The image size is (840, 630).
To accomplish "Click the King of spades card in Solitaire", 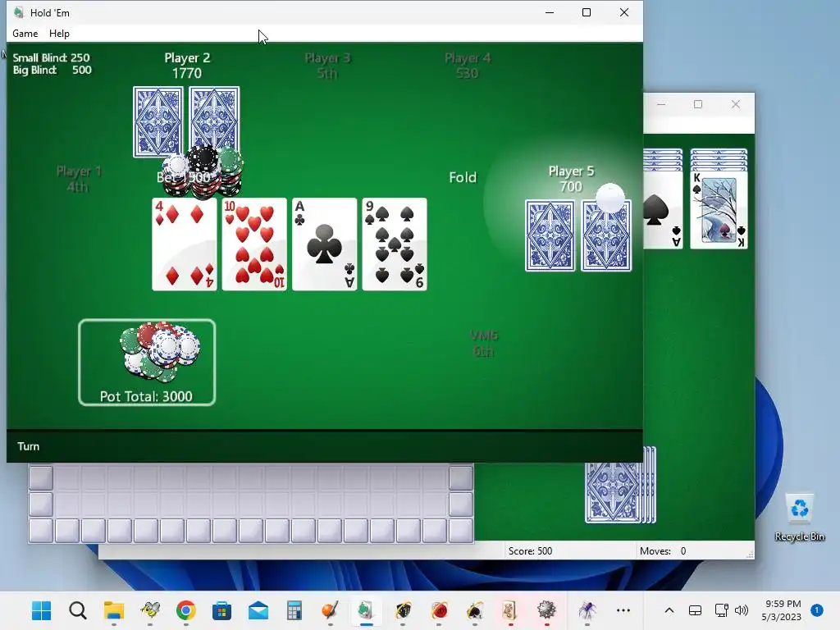I will coord(719,209).
